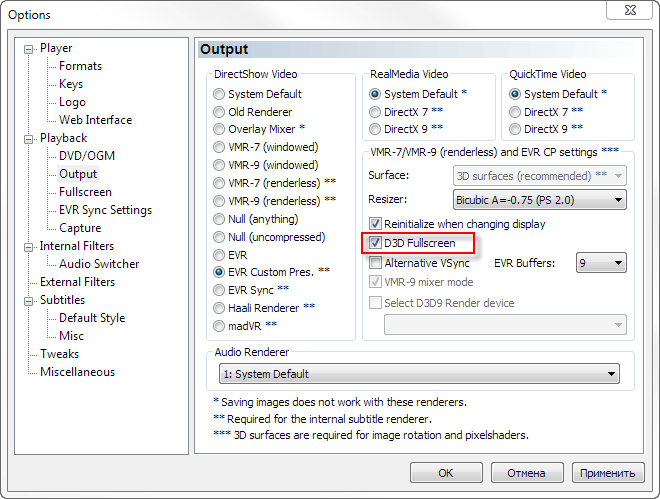This screenshot has width=660, height=499.
Task: Go to Audio Switcher settings
Action: pyautogui.click(x=99, y=264)
